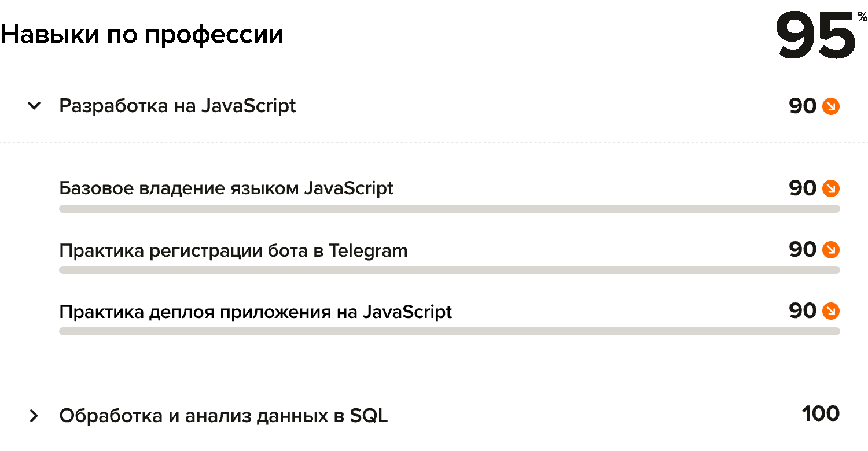
Task: Click the 90 score for Практика деплоя приложения
Action: pos(803,311)
